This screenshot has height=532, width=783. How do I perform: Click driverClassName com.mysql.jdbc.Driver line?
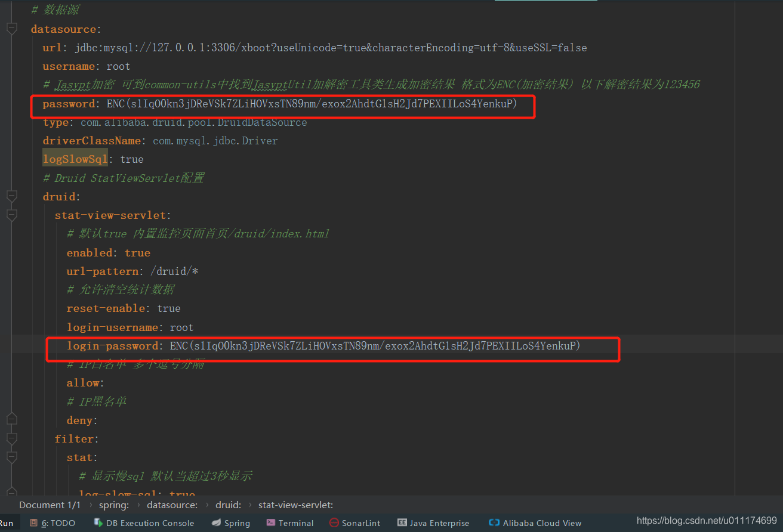pyautogui.click(x=160, y=141)
